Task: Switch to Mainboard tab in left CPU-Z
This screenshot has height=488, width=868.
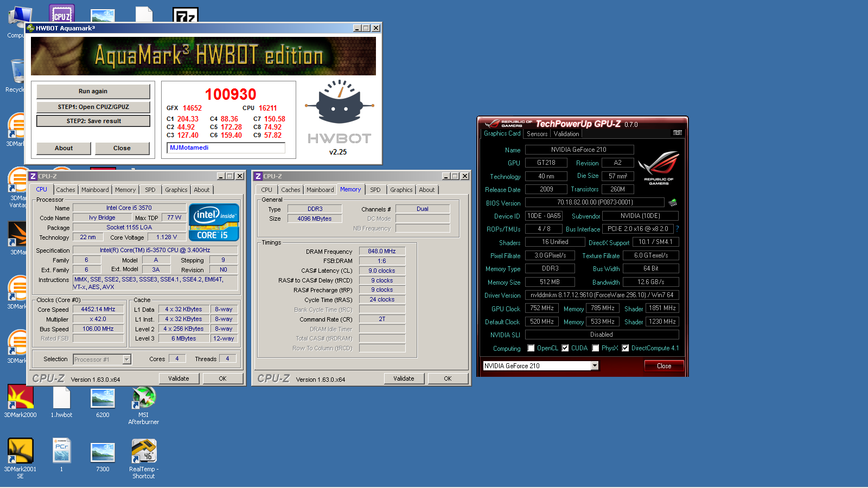Action: pyautogui.click(x=95, y=190)
